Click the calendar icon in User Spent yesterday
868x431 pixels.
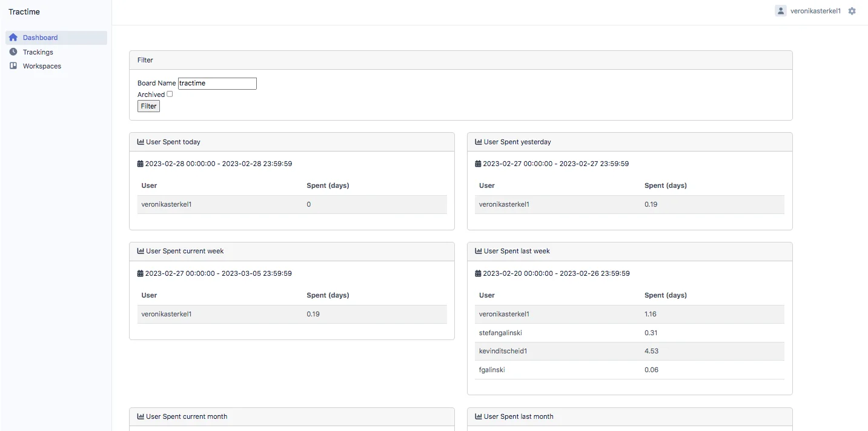point(477,163)
